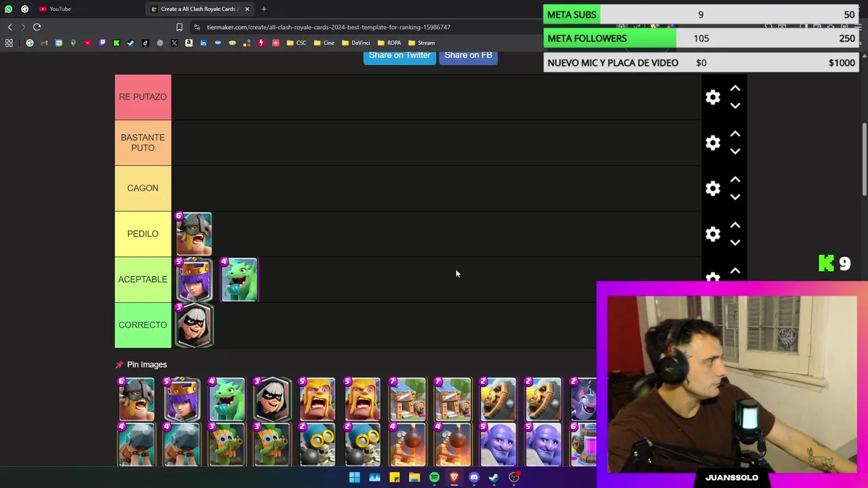868x488 pixels.
Task: Move CAGON row up with arrow
Action: (735, 180)
